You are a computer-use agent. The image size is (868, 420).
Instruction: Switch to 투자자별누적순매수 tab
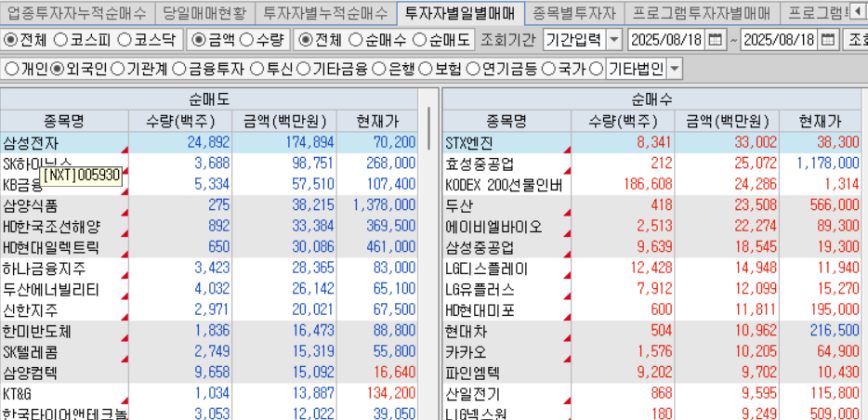tap(326, 12)
